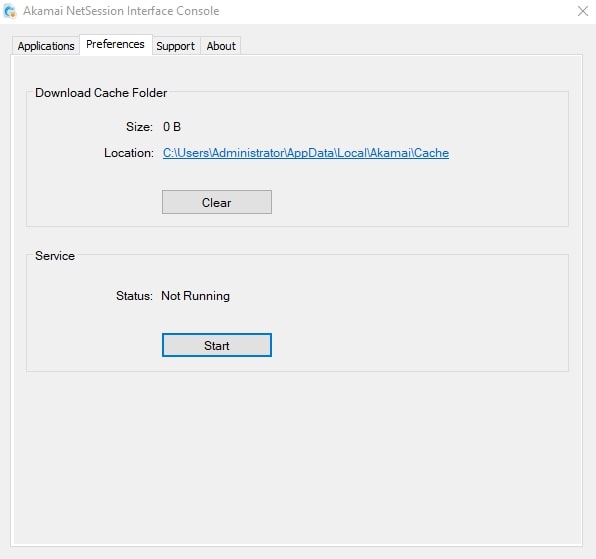
Task: Open the Akamai Cache folder location link
Action: click(x=306, y=153)
